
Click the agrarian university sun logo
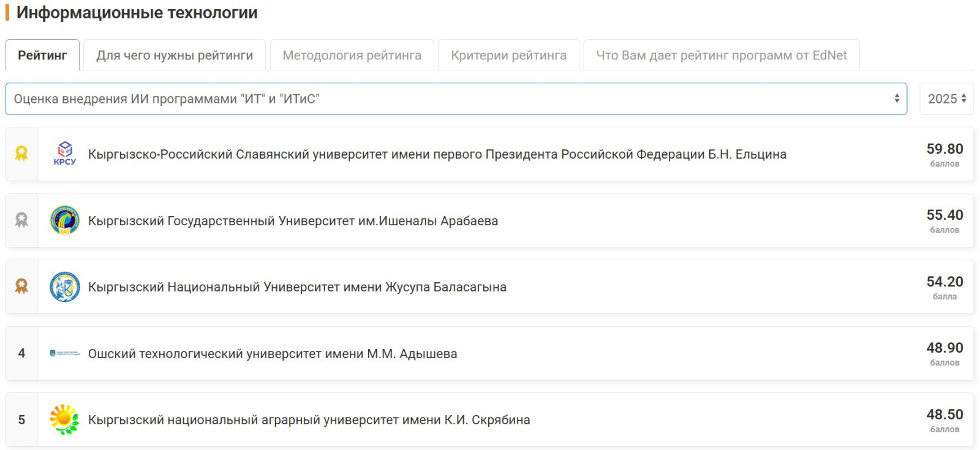[x=65, y=420]
